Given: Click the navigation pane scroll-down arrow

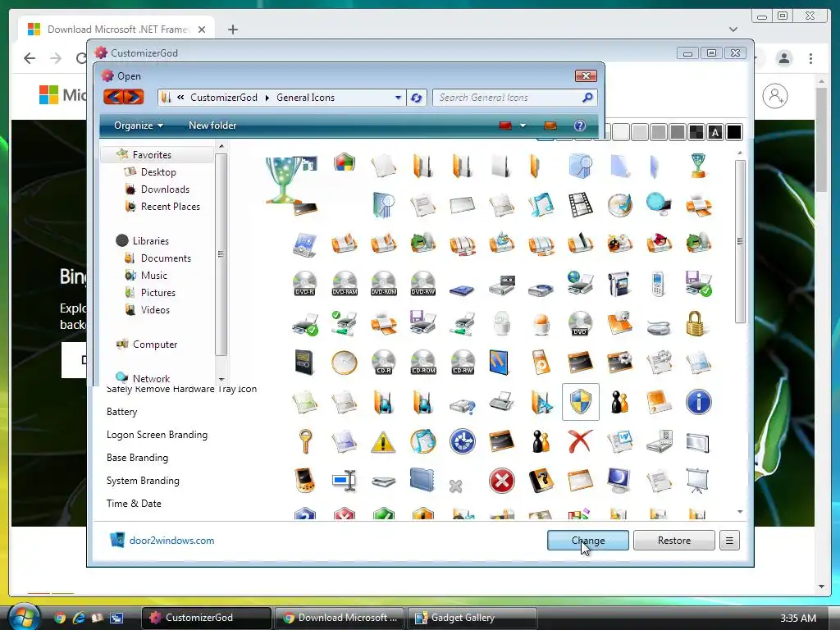Looking at the screenshot, I should [221, 379].
